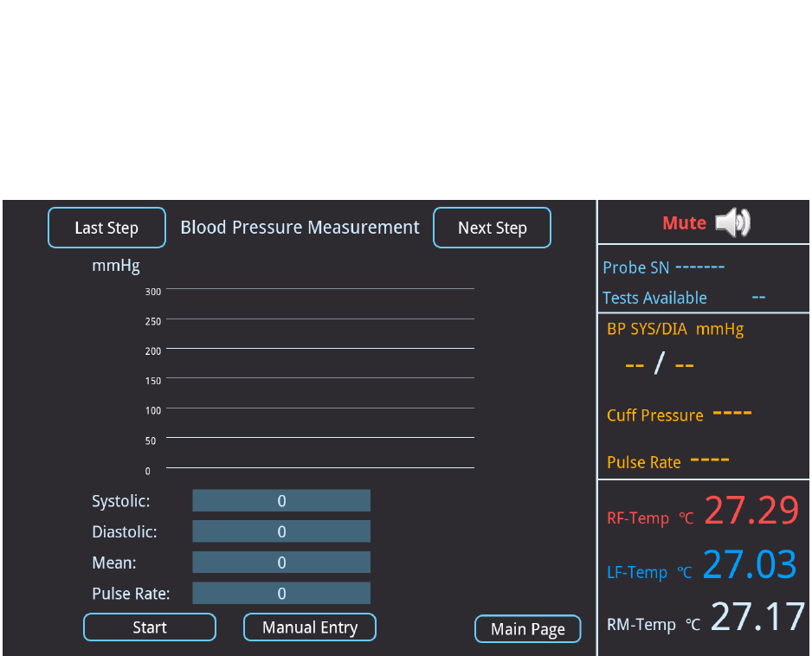Click the BP SYS/DIA mmHg heading
812x656 pixels.
(x=675, y=329)
